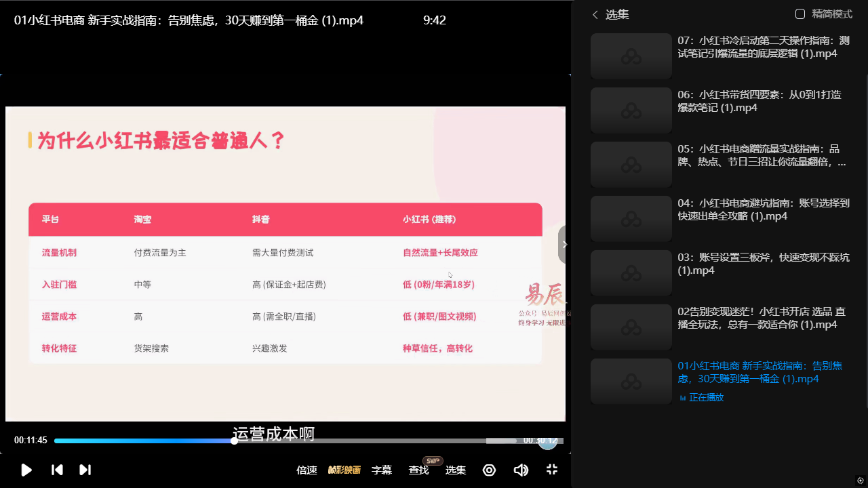
Task: Click the 帧影映画 quality option
Action: click(344, 470)
